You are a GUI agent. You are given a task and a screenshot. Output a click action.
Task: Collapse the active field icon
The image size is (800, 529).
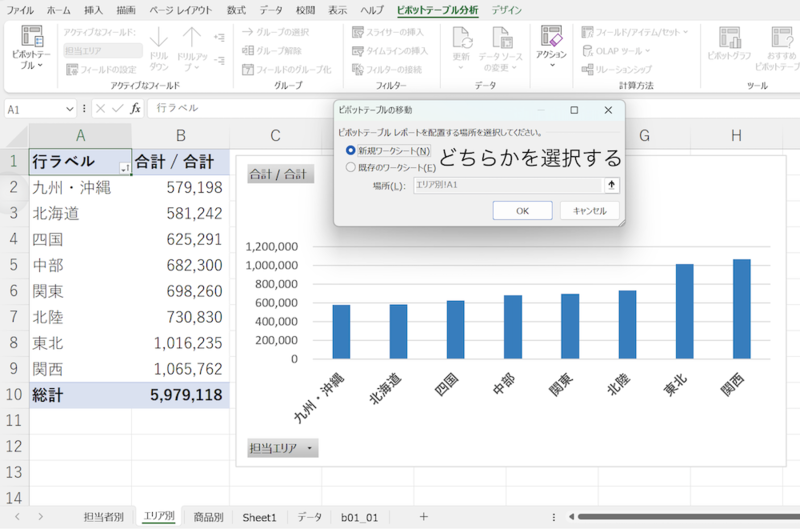[x=219, y=60]
